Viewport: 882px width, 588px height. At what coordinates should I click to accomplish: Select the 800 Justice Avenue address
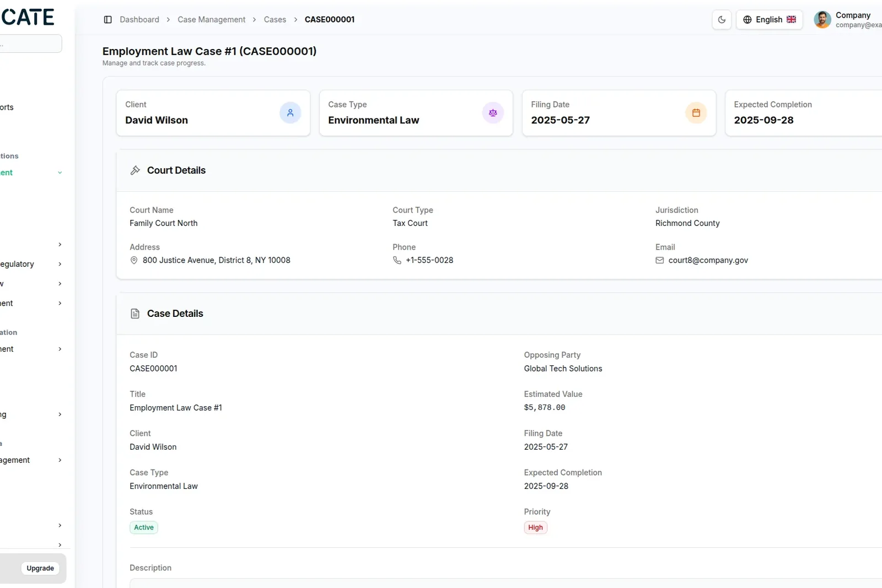click(x=216, y=260)
